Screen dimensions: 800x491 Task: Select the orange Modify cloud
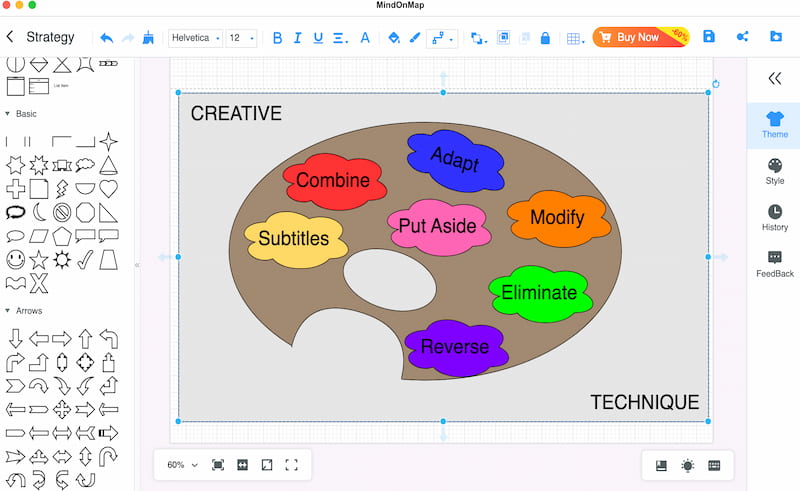[559, 218]
